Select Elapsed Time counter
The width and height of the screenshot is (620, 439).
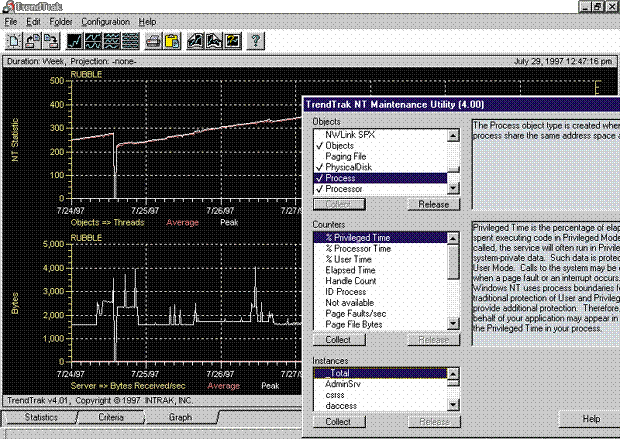pyautogui.click(x=380, y=270)
